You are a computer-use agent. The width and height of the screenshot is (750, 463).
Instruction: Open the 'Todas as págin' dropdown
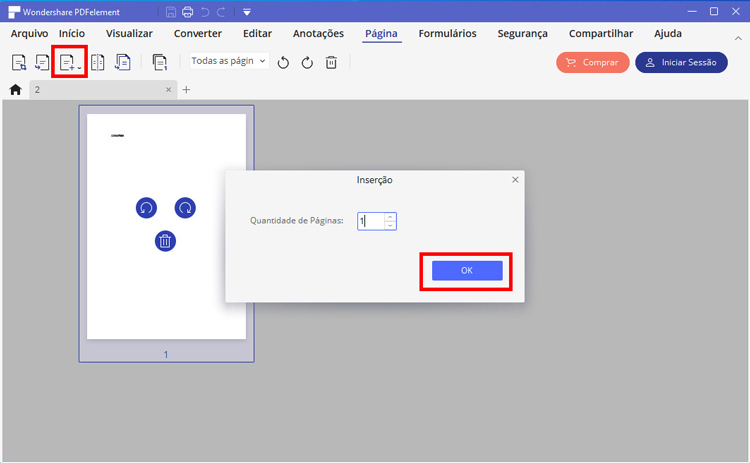[x=229, y=61]
